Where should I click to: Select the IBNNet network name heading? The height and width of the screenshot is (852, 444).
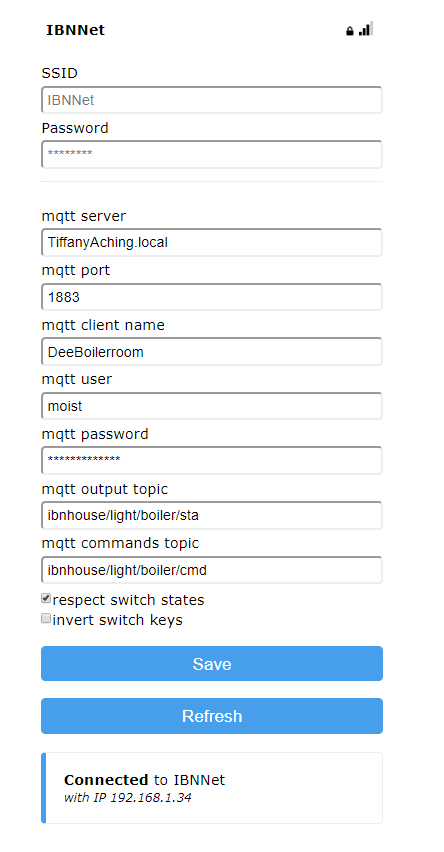pos(76,30)
